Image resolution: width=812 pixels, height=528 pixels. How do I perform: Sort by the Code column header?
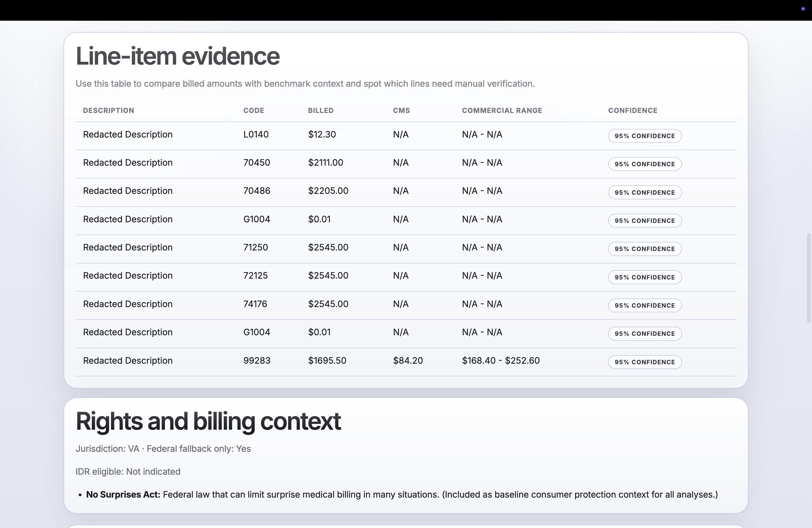pos(254,110)
